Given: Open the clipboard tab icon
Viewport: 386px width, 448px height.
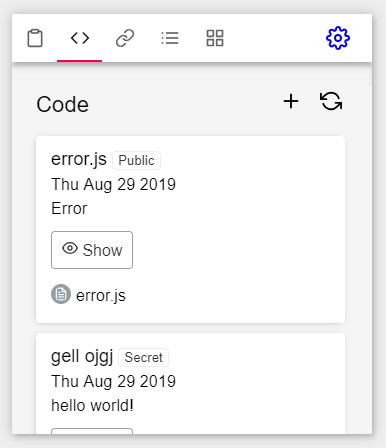Looking at the screenshot, I should tap(35, 38).
